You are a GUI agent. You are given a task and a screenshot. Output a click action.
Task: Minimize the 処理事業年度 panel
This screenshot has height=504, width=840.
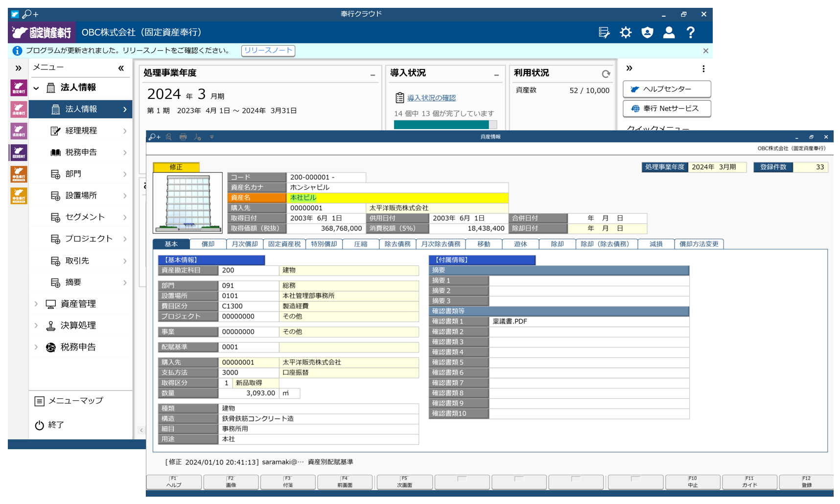pyautogui.click(x=373, y=75)
